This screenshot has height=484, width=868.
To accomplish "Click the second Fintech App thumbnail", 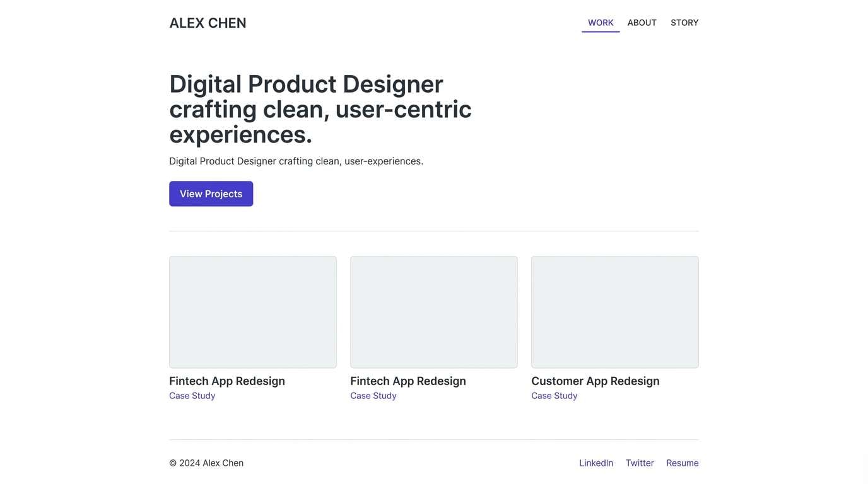I will 434,311.
